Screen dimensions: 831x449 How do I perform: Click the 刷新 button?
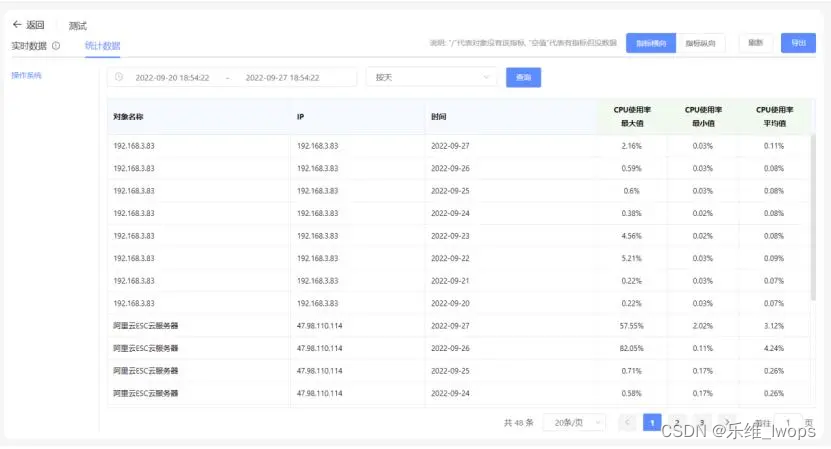755,43
